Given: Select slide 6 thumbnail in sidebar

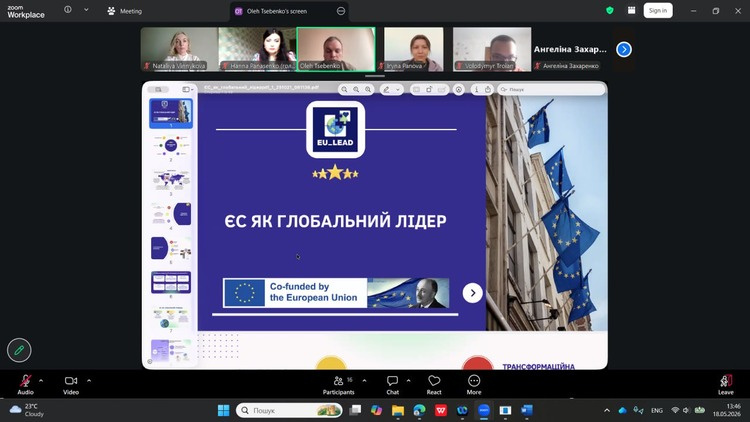Looking at the screenshot, I should pyautogui.click(x=171, y=282).
